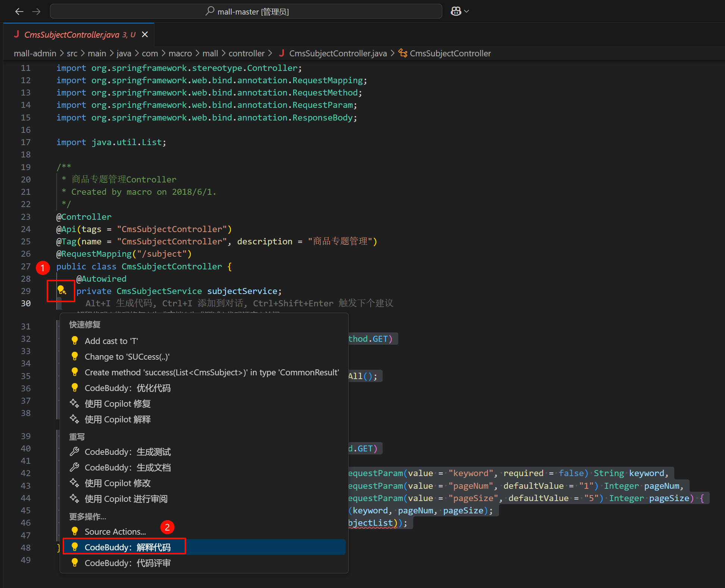The height and width of the screenshot is (588, 725).
Task: Expand the Copilot dropdown chevron
Action: [467, 12]
